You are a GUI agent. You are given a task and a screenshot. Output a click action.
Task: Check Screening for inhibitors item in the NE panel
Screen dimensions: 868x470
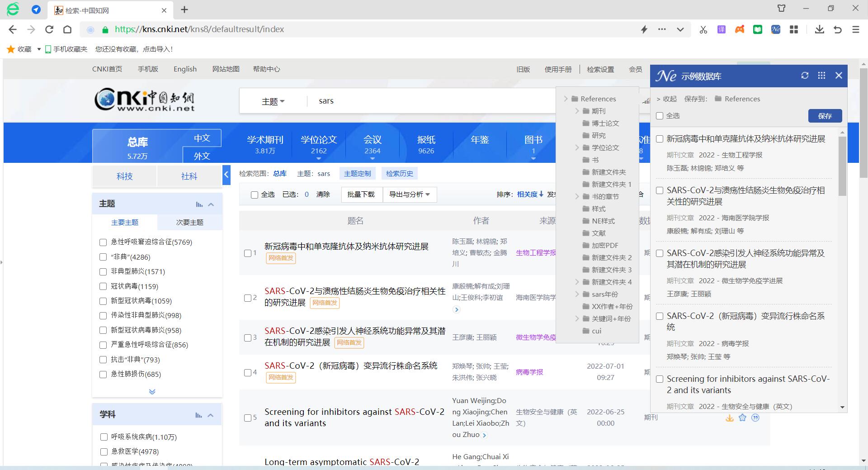coord(660,379)
